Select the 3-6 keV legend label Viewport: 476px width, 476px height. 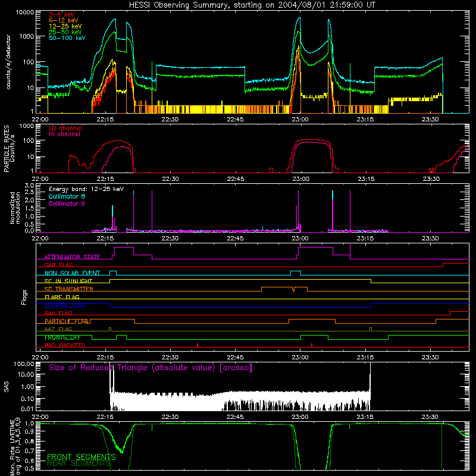pos(62,14)
